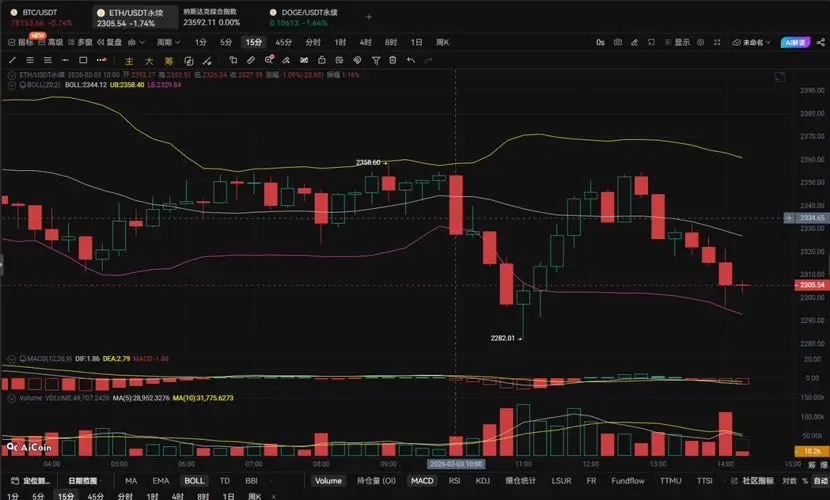Select the 45分 timeframe in top bar
The width and height of the screenshot is (830, 500).
click(x=283, y=42)
